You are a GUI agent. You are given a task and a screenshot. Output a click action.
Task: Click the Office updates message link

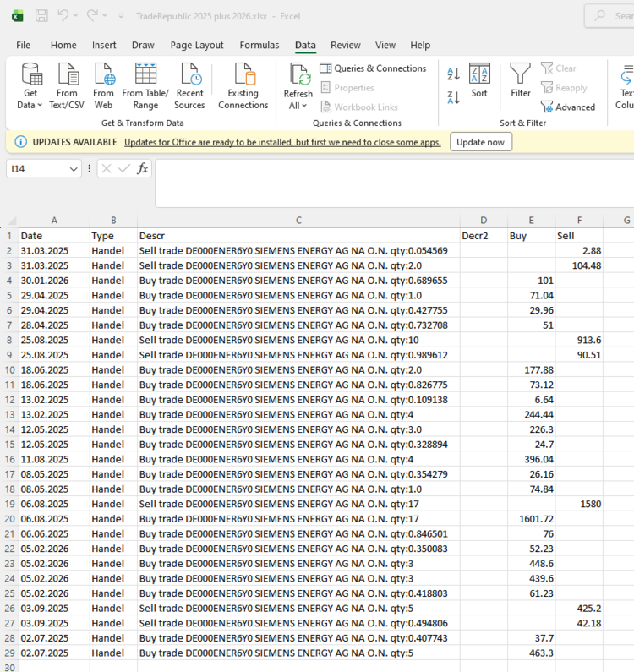click(282, 142)
